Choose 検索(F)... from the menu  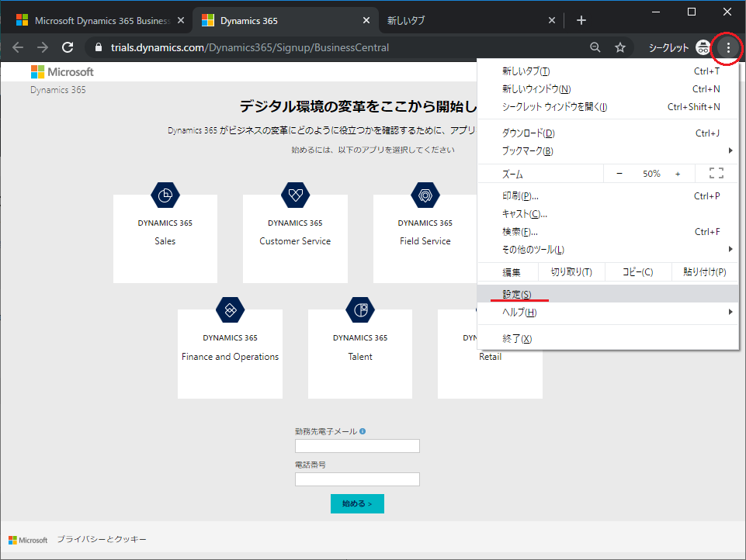pyautogui.click(x=608, y=231)
